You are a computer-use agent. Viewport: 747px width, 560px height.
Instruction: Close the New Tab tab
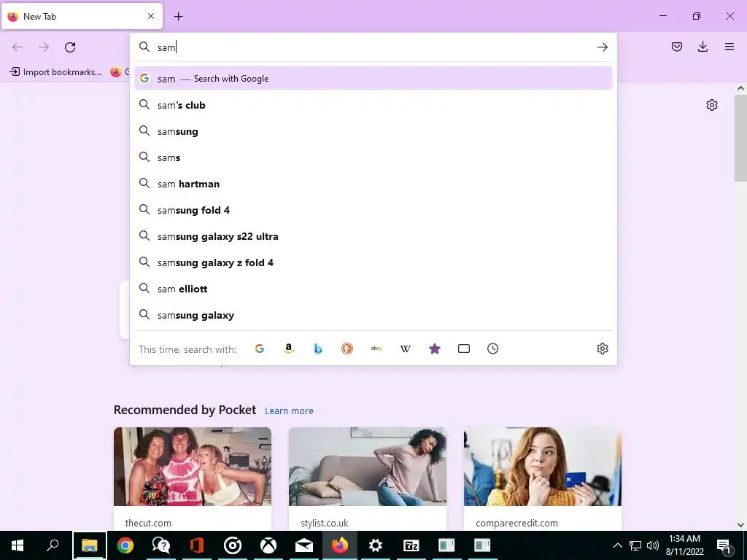(x=151, y=16)
